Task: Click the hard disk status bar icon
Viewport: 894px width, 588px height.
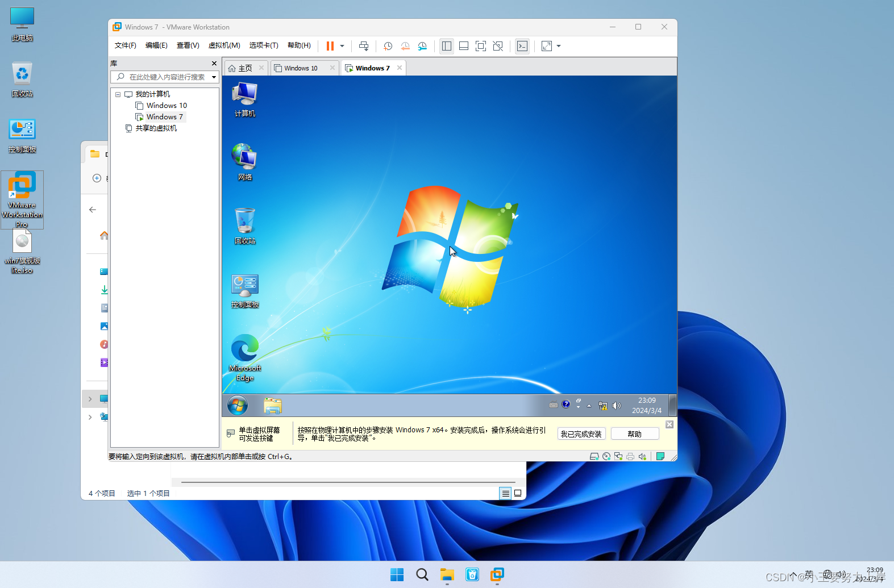Action: point(594,456)
